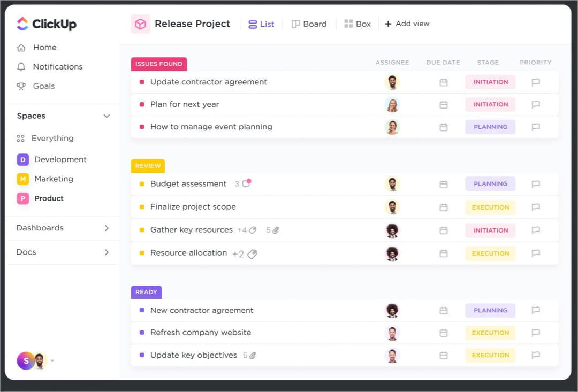Open task Update contractor agreement
578x392 pixels.
[x=208, y=82]
